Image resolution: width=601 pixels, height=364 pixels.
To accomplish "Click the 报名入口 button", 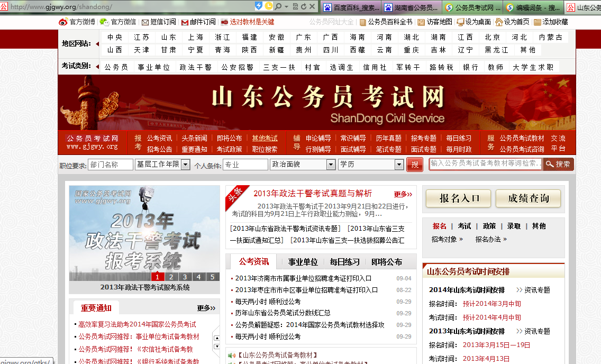I will [459, 198].
